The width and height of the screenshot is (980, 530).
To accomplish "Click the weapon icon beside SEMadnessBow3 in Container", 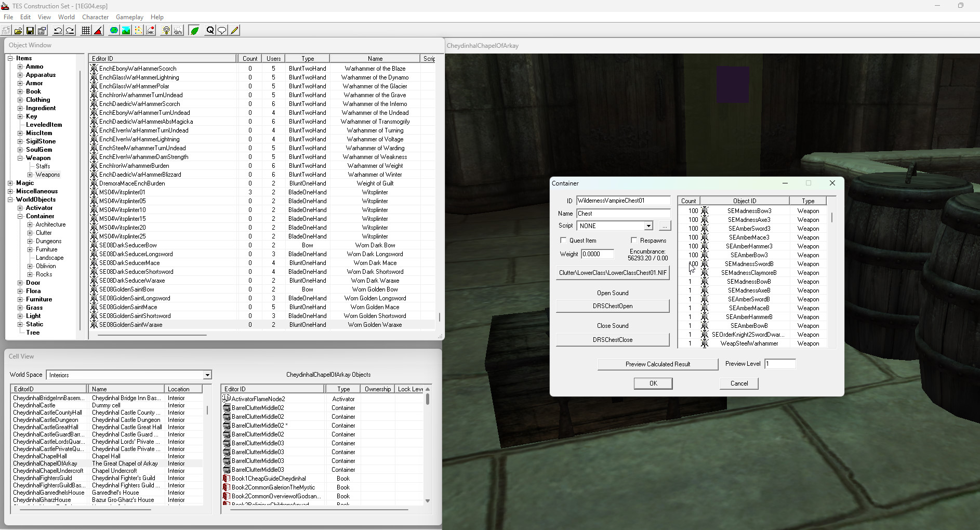I will [x=705, y=211].
